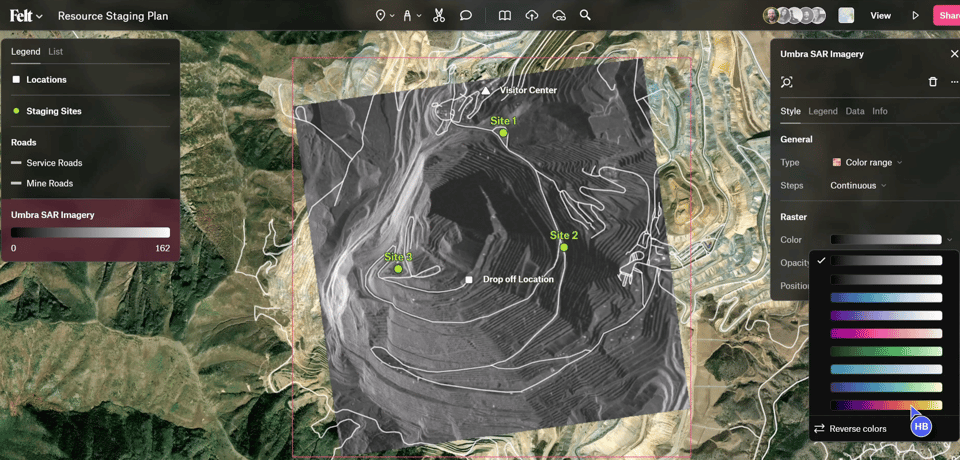
Task: Click the Site 1 green marker
Action: click(x=503, y=132)
